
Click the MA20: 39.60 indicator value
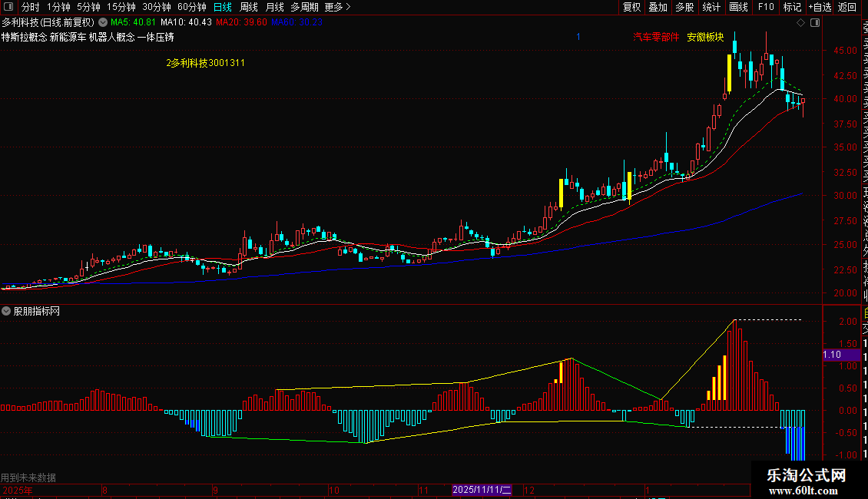pos(241,23)
